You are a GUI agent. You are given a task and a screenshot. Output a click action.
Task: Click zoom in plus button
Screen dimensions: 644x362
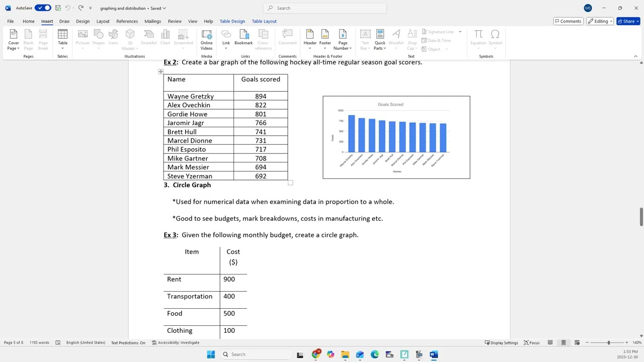(x=626, y=342)
